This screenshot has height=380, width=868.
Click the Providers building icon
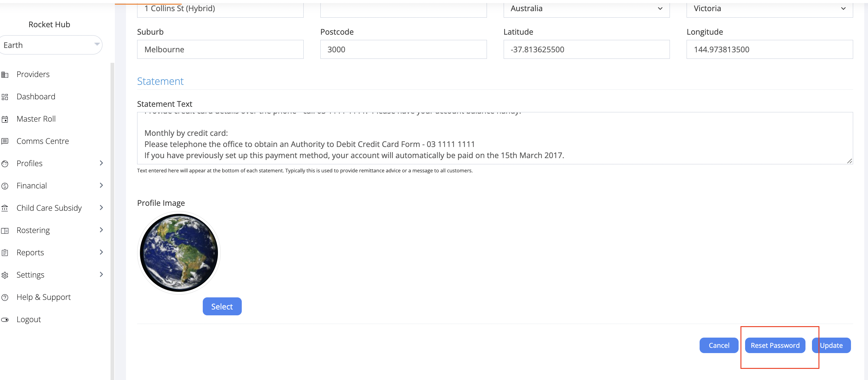point(5,75)
